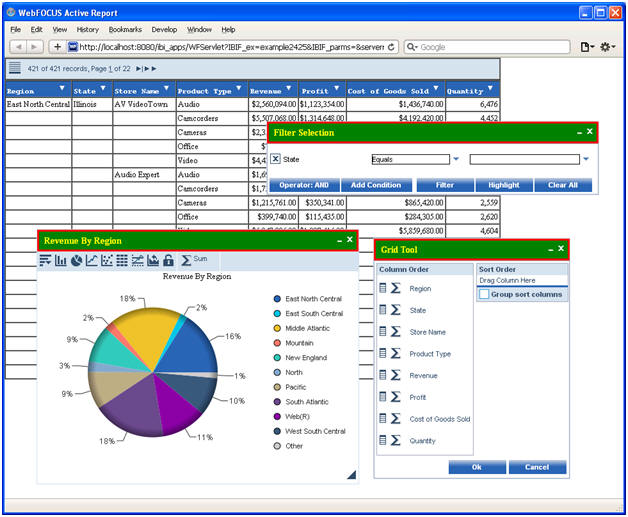Open the report menu icon beside record count
Screen dimensions: 628x517
(15, 68)
